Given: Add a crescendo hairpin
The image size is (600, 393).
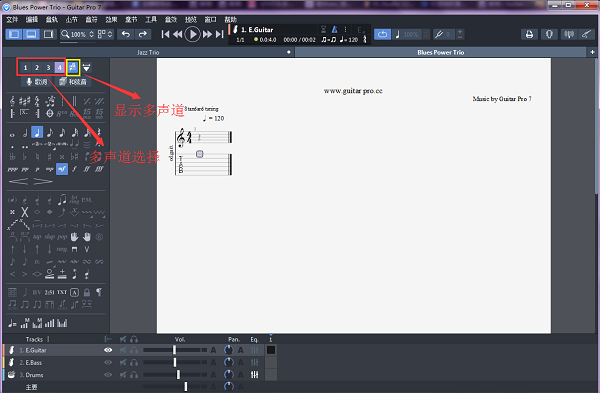Looking at the screenshot, I should (18, 181).
